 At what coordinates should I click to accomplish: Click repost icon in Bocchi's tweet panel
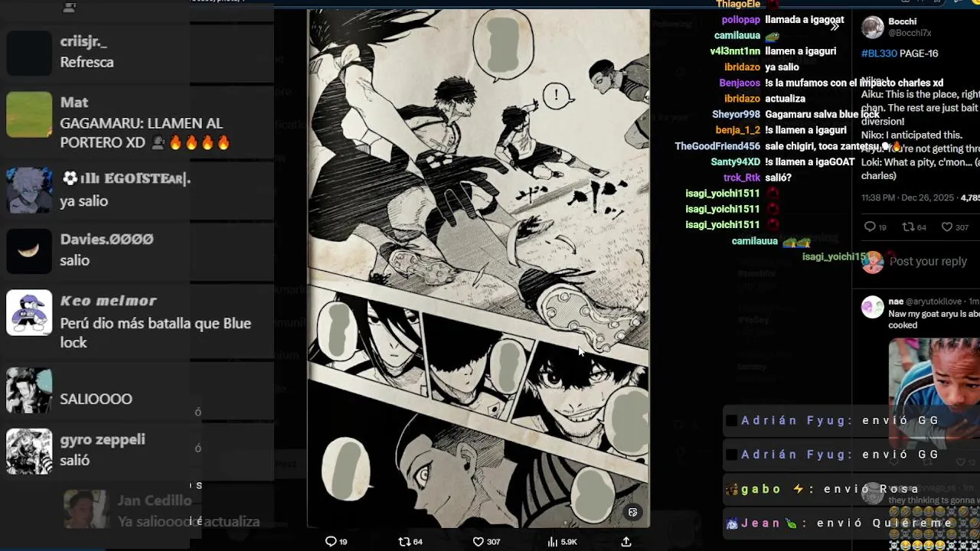(x=908, y=227)
